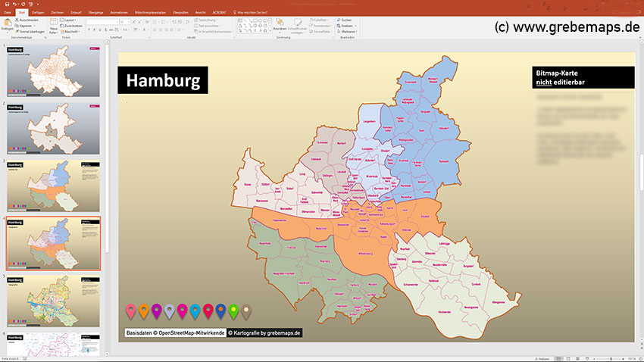Click the Einfügen paste clipboard icon
The height and width of the screenshot is (362, 644).
[8, 24]
